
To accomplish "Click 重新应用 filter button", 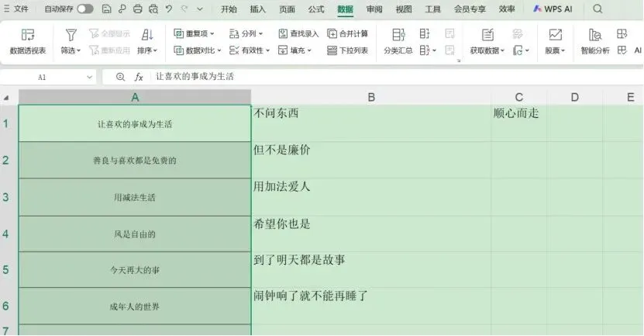I will tap(110, 50).
